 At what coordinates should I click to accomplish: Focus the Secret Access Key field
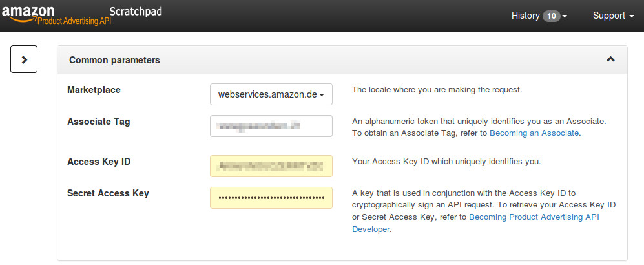pyautogui.click(x=271, y=198)
